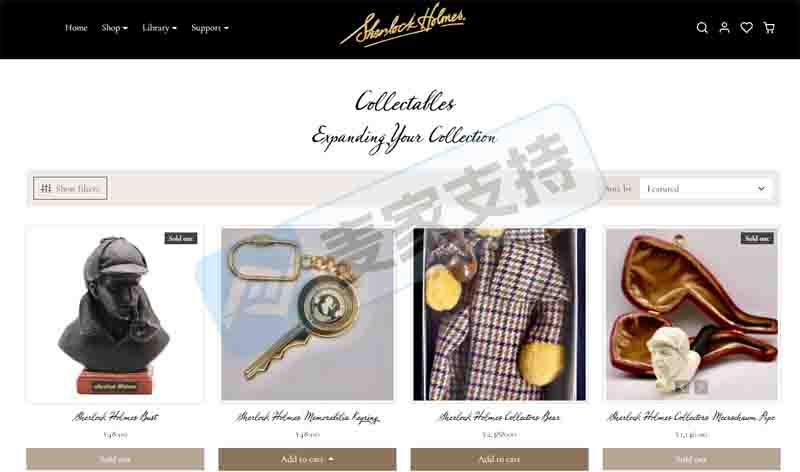Expand the Support dropdown menu
800x472 pixels.
coord(210,28)
